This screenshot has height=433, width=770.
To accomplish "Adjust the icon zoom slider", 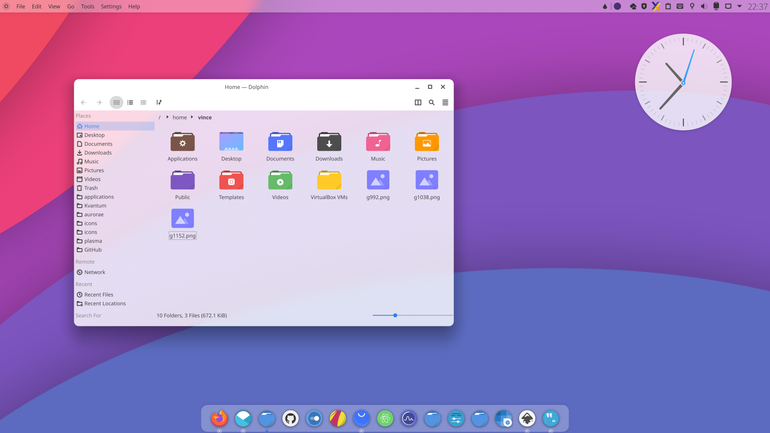I will tap(412, 315).
